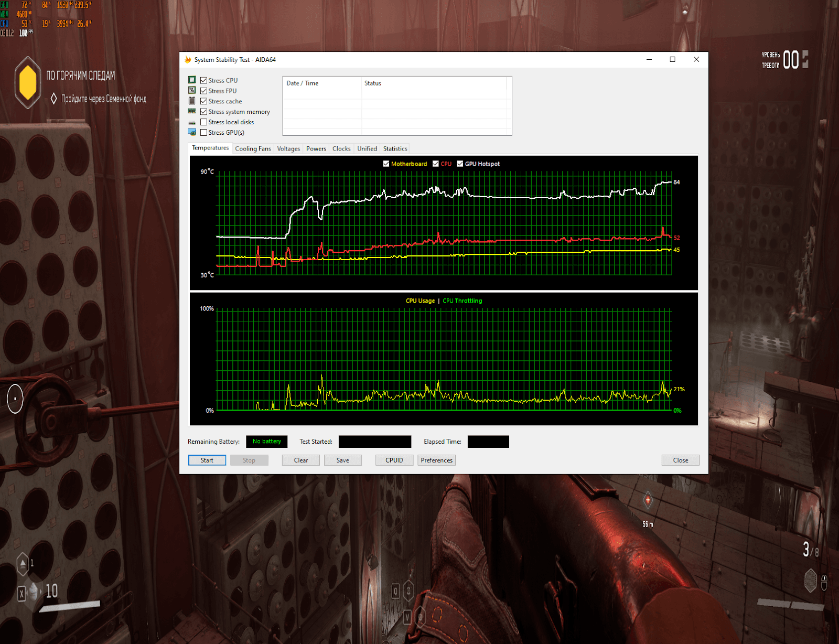Switch to the Temperatures tab

pyautogui.click(x=210, y=148)
